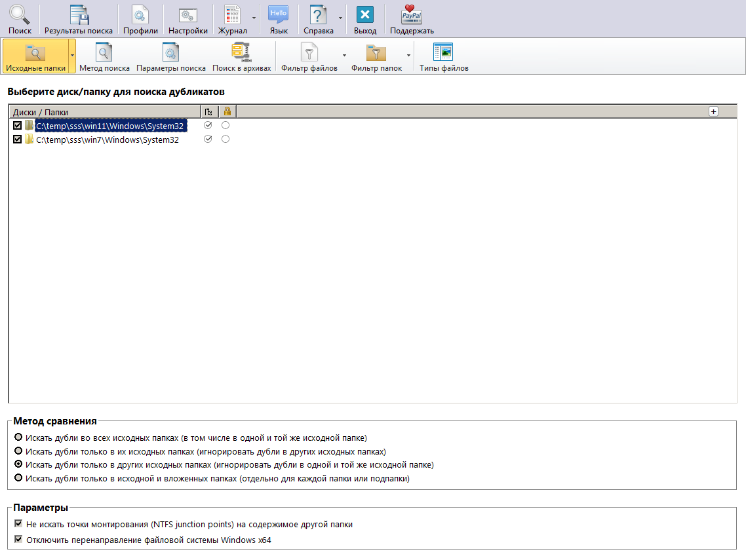
Task: Switch to Поиск в архивах tab
Action: coord(241,56)
